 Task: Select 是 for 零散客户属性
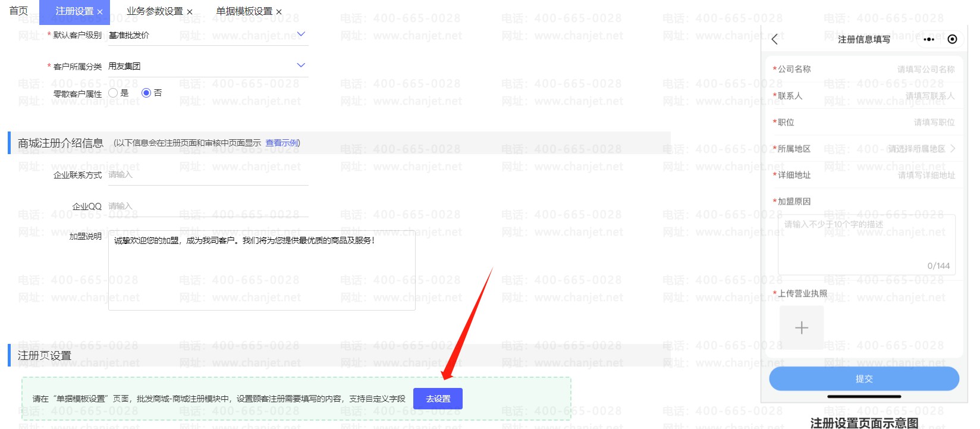point(113,93)
